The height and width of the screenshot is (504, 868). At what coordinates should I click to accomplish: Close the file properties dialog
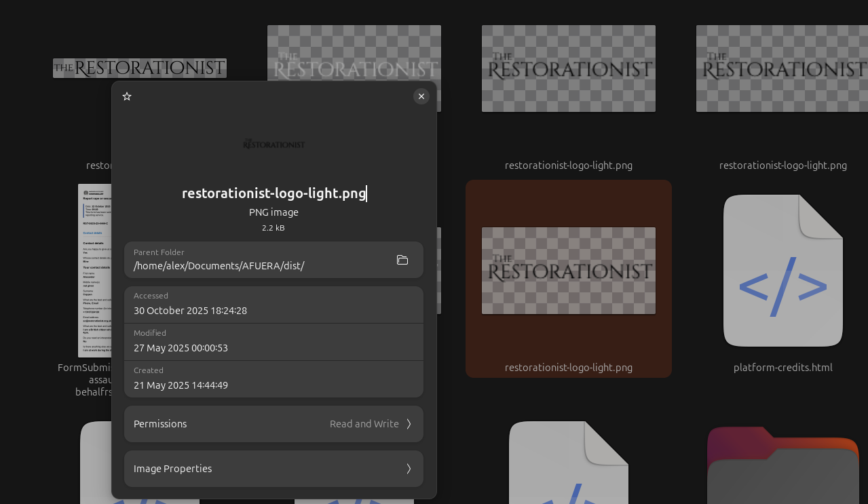click(x=421, y=96)
